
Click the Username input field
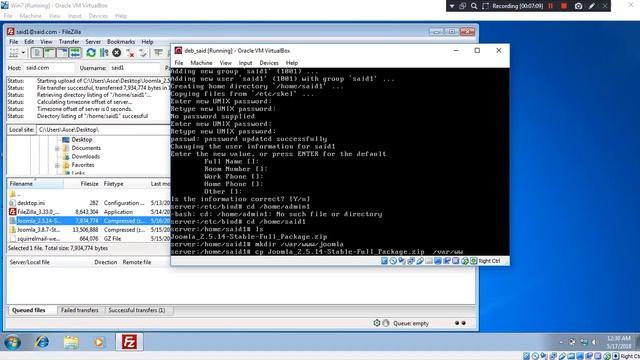135,68
